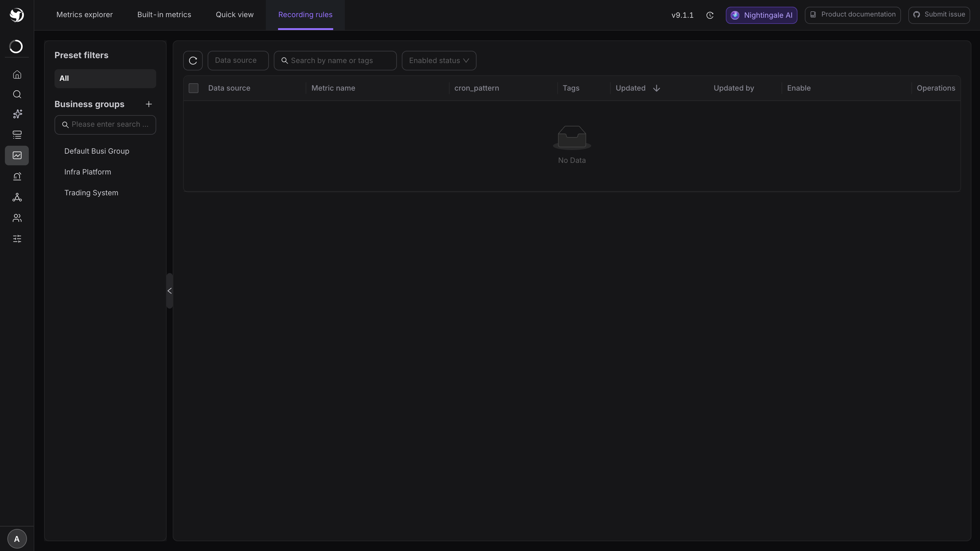Screen dimensions: 980x551
Task: Select the Infra Platform business group
Action: coord(88,172)
